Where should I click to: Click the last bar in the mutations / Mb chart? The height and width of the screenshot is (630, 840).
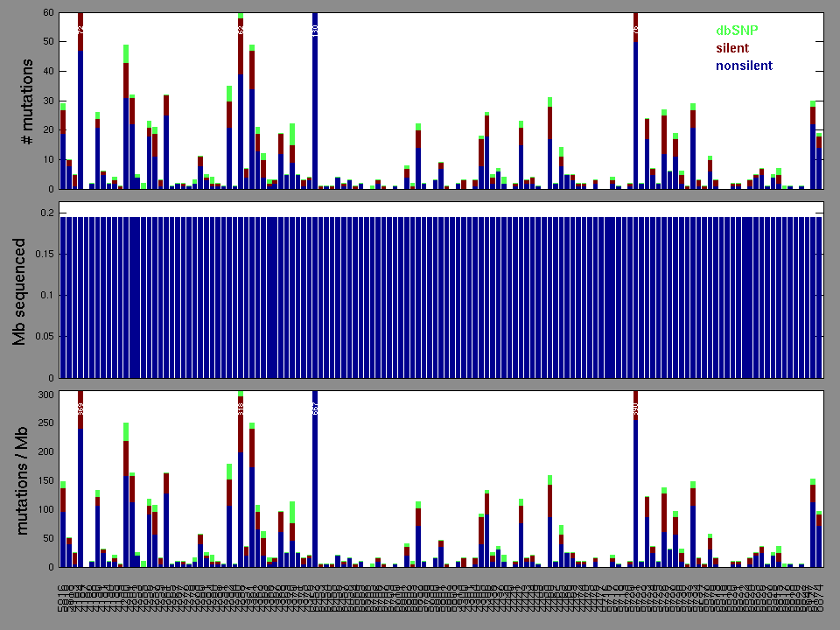pyautogui.click(x=819, y=542)
